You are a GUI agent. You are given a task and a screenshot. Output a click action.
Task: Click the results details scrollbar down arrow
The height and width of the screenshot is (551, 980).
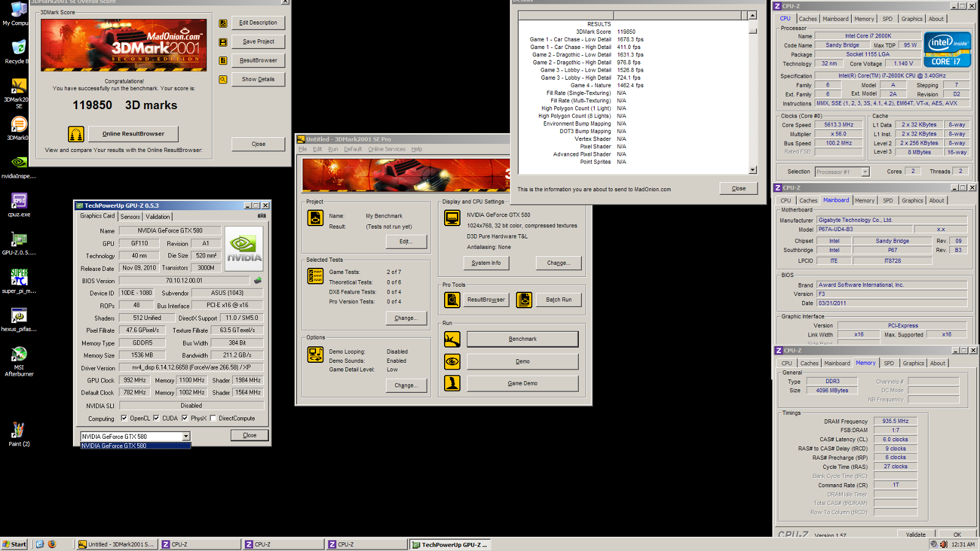(x=753, y=170)
